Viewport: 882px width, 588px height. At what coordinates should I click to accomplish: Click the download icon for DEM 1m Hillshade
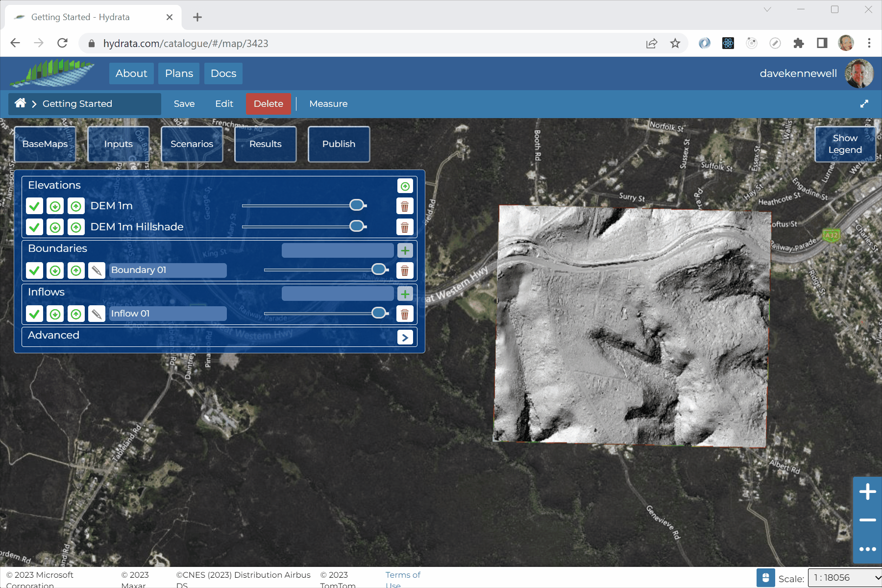pos(55,227)
